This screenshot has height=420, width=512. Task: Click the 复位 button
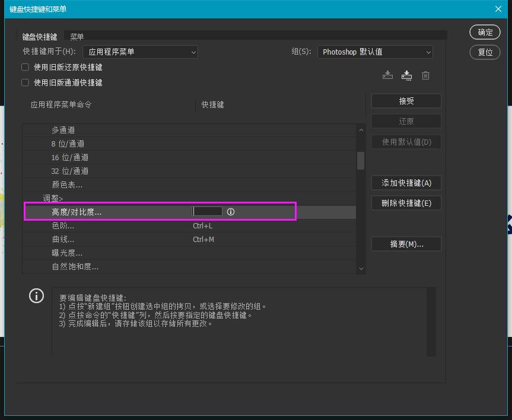click(485, 52)
